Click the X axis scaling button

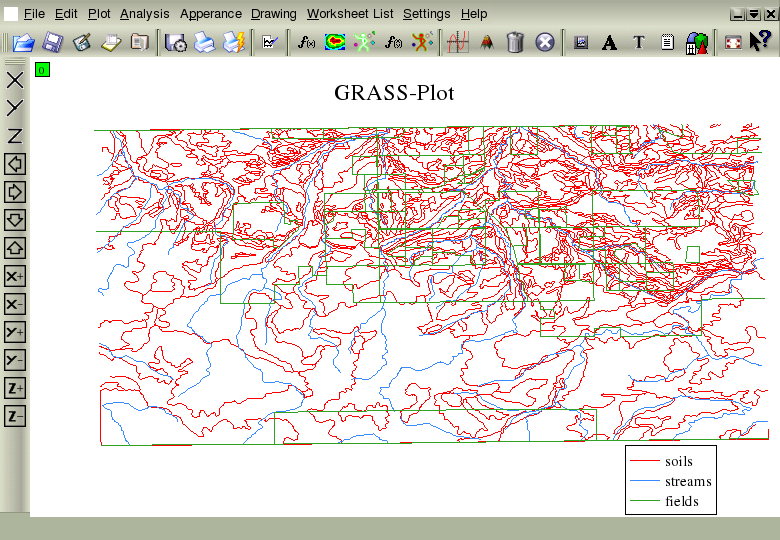15,80
